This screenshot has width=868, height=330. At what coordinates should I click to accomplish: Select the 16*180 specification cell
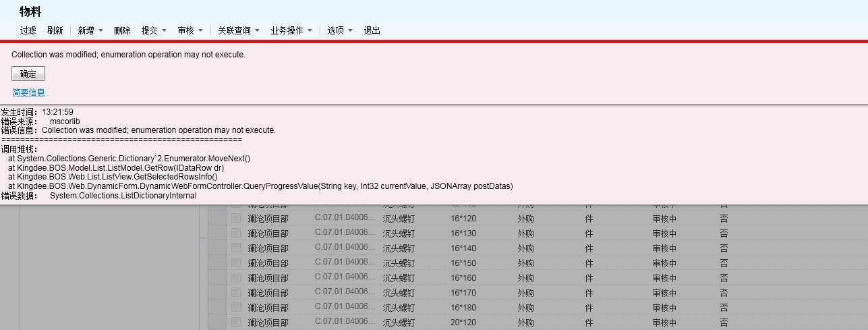tap(463, 308)
